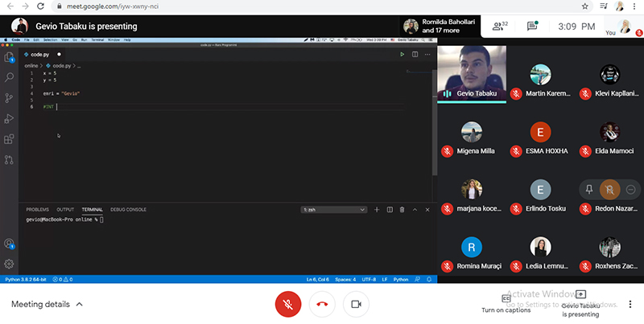Open the chat messages icon
The width and height of the screenshot is (644, 324).
[532, 27]
